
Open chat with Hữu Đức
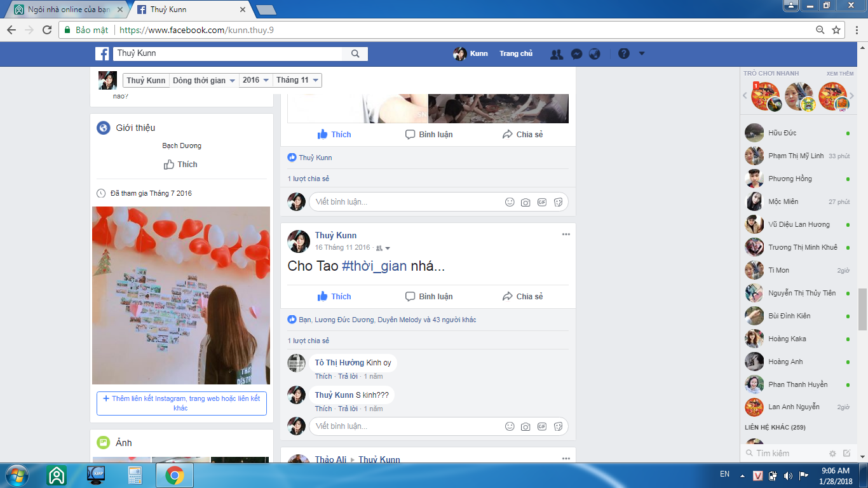click(798, 133)
